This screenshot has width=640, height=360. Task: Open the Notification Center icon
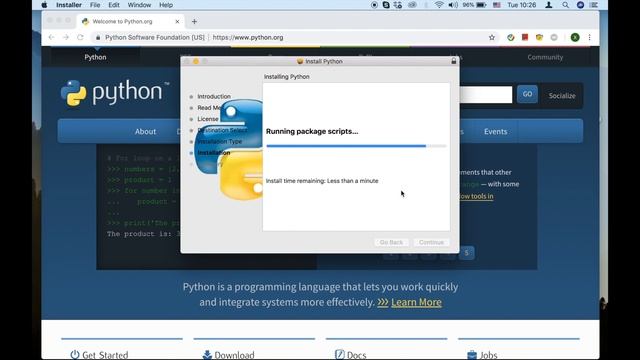(x=594, y=5)
